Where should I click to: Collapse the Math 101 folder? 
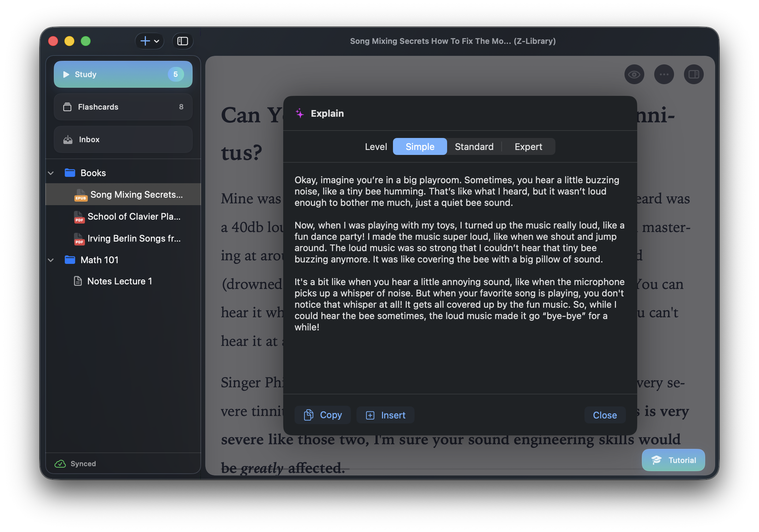point(51,260)
